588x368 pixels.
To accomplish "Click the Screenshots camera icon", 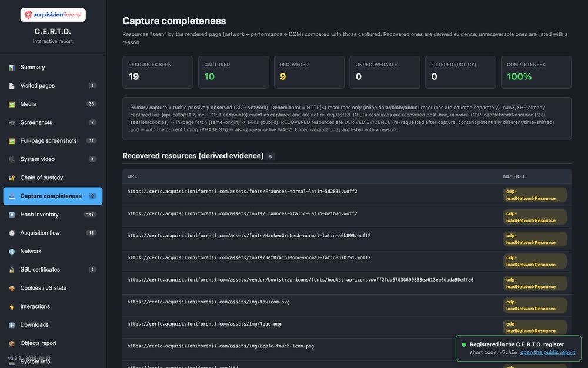I will click(x=12, y=122).
